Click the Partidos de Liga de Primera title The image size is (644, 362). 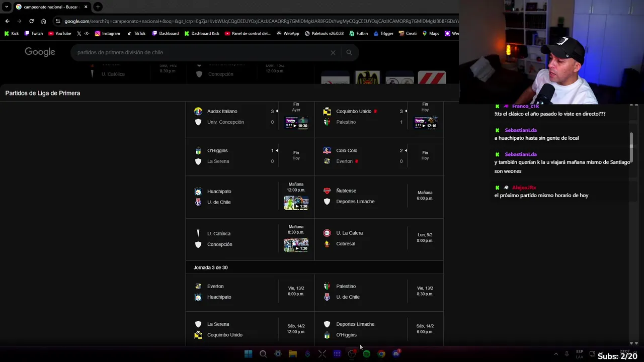tap(43, 93)
